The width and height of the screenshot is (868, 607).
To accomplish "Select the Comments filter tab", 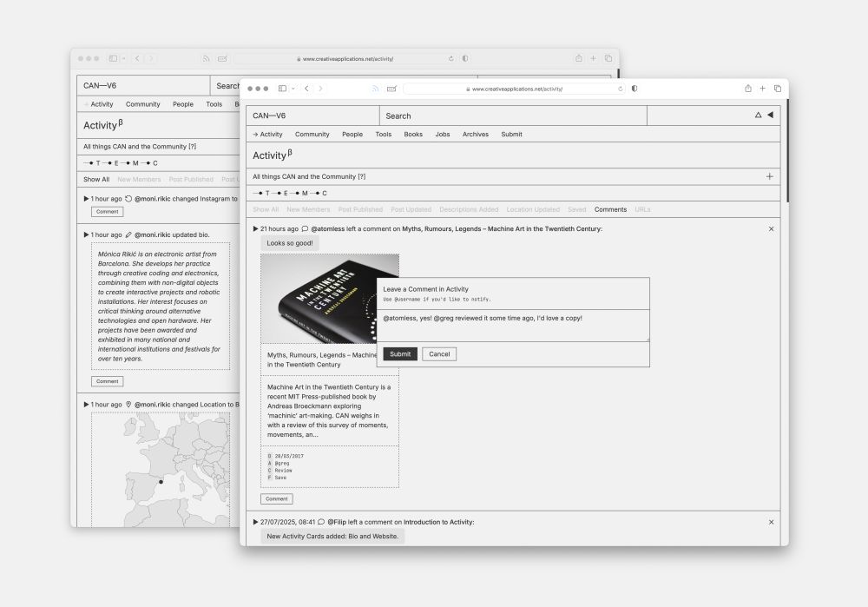I will (x=610, y=209).
